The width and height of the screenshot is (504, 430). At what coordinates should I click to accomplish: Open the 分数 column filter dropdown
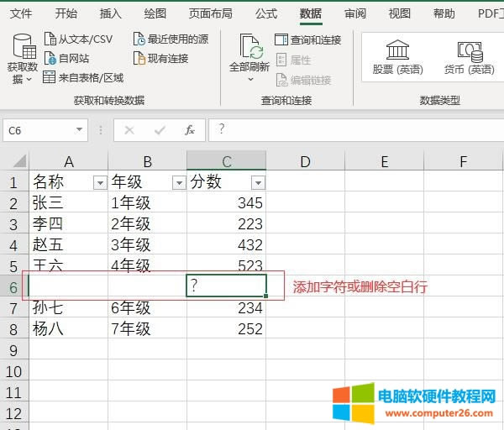tap(258, 183)
